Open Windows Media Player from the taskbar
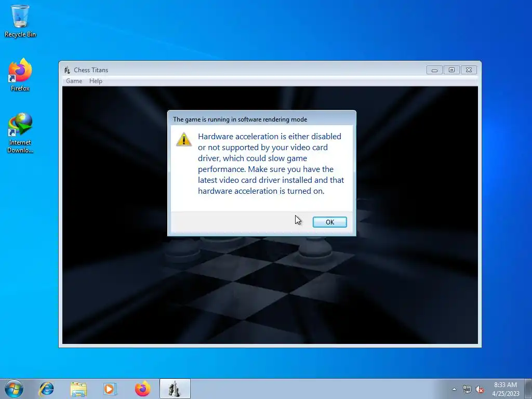Screen dimensions: 532x399 point(110,389)
